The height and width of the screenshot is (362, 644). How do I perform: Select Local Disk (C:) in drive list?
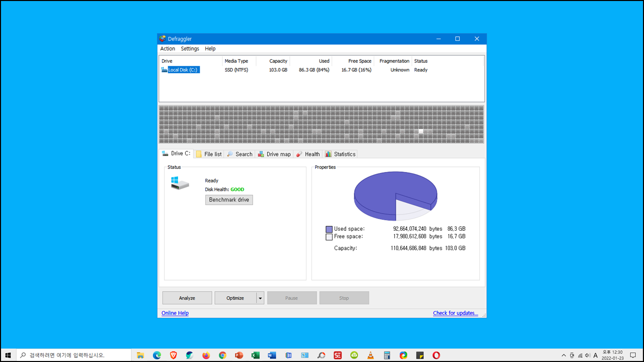click(184, 70)
